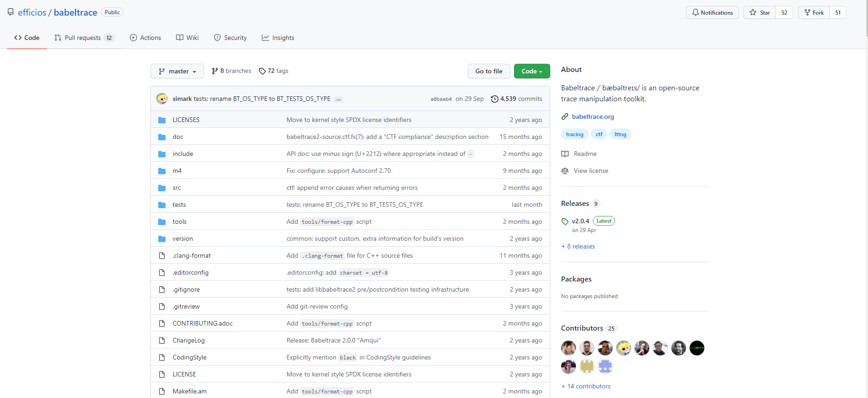The image size is (868, 398).
Task: Click the folder icon of src row
Action: [162, 188]
